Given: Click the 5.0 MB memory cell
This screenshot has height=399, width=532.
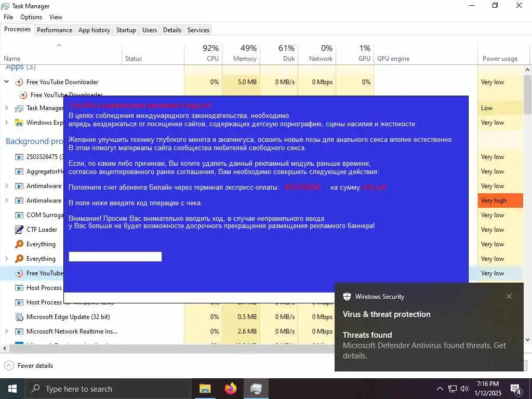Looking at the screenshot, I should pos(241,82).
